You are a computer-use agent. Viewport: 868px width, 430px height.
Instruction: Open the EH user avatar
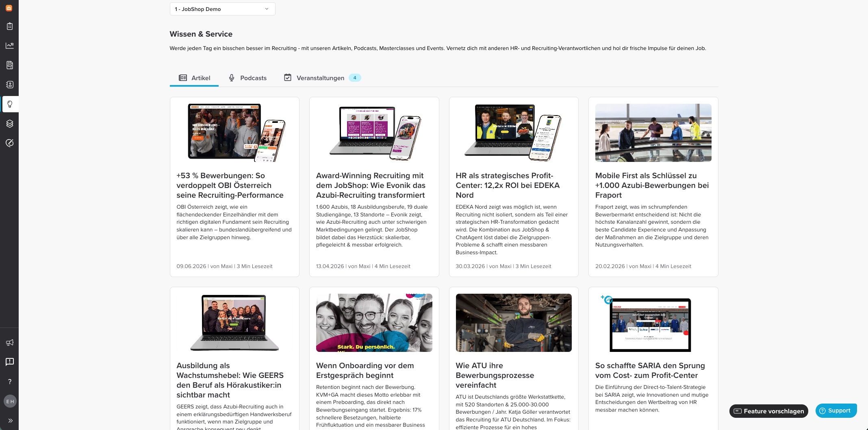(10, 401)
